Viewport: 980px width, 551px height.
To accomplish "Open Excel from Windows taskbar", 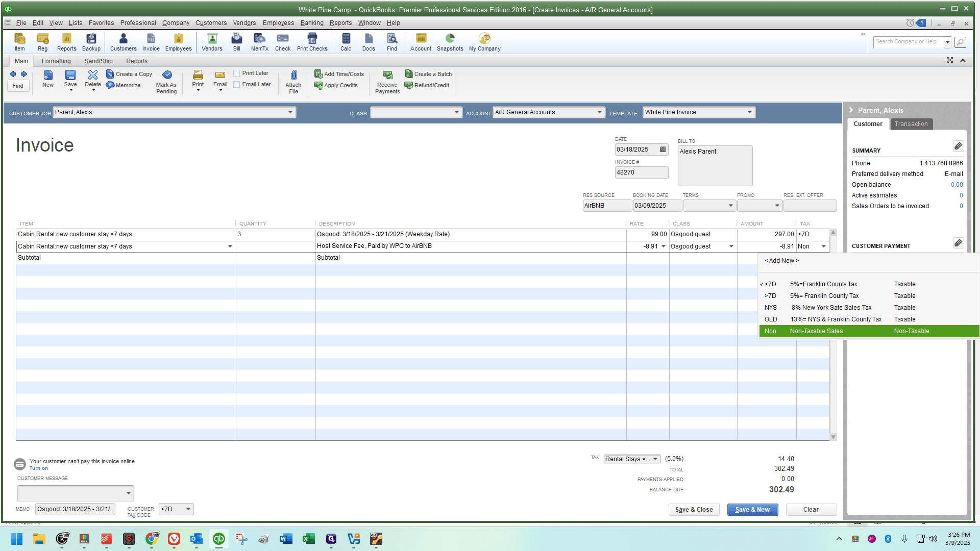I will (x=308, y=539).
